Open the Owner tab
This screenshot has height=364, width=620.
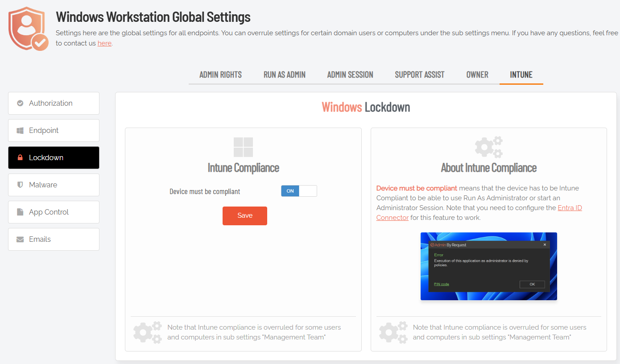point(477,75)
